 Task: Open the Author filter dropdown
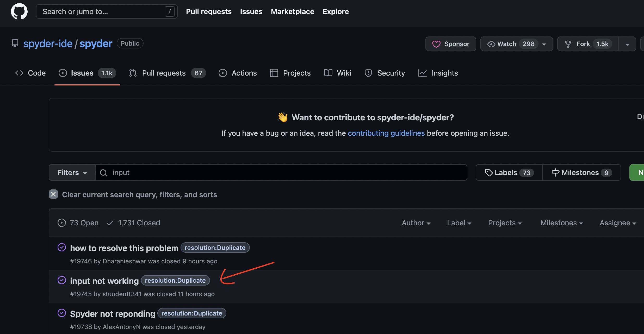click(x=416, y=223)
